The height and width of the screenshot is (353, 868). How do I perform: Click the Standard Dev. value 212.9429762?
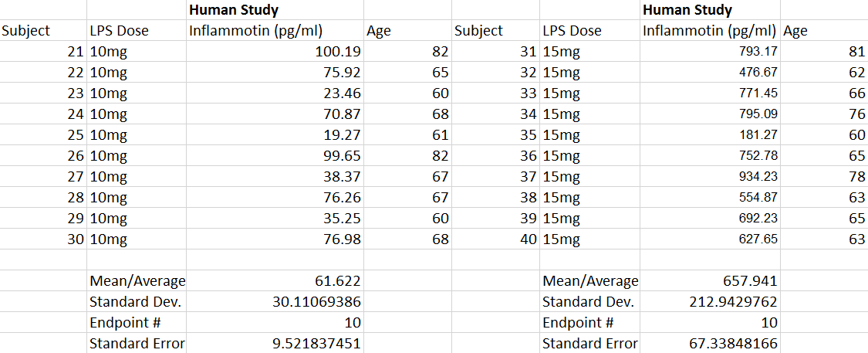tap(732, 302)
